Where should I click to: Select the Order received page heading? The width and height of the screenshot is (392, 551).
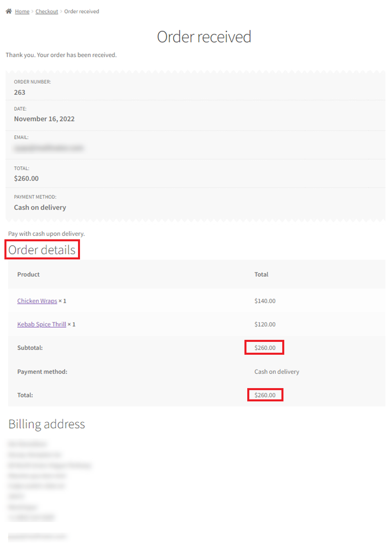tap(204, 37)
